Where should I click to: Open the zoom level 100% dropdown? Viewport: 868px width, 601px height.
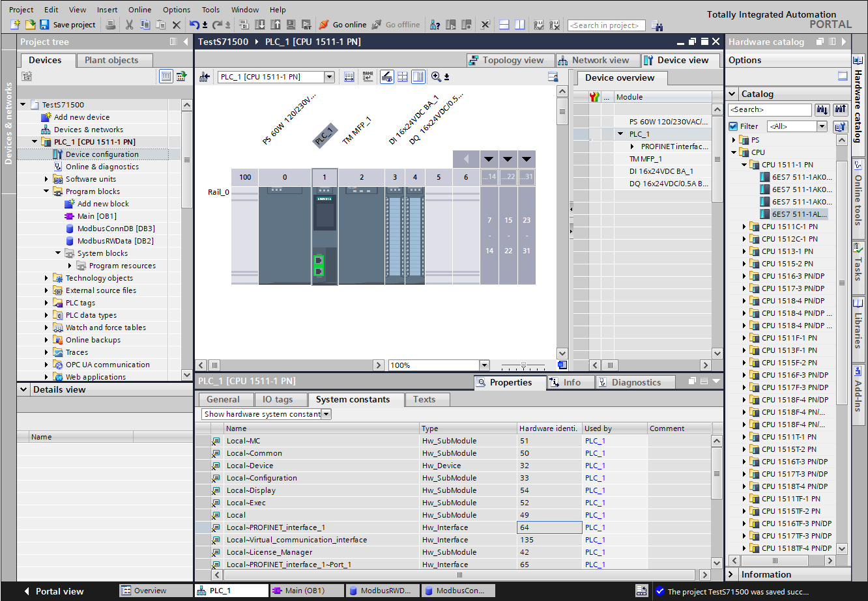tap(484, 365)
